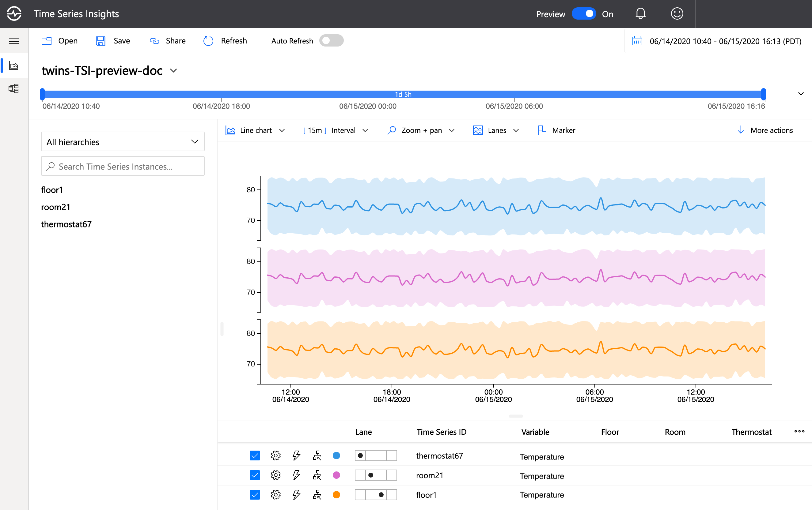The width and height of the screenshot is (812, 510).
Task: Click the Open folder icon
Action: [x=47, y=41]
